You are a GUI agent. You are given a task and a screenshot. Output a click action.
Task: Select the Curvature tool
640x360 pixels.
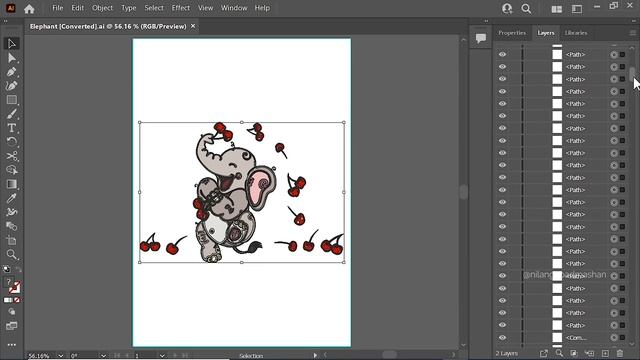(x=12, y=86)
